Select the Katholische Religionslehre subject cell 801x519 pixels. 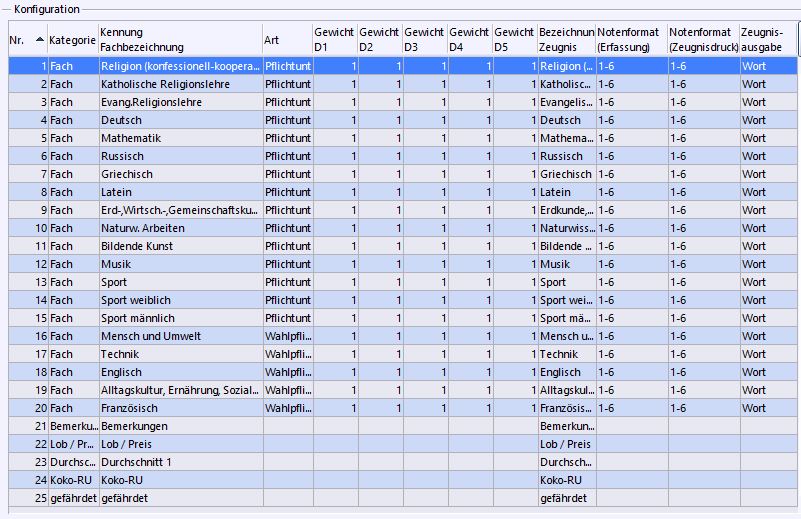tap(179, 84)
